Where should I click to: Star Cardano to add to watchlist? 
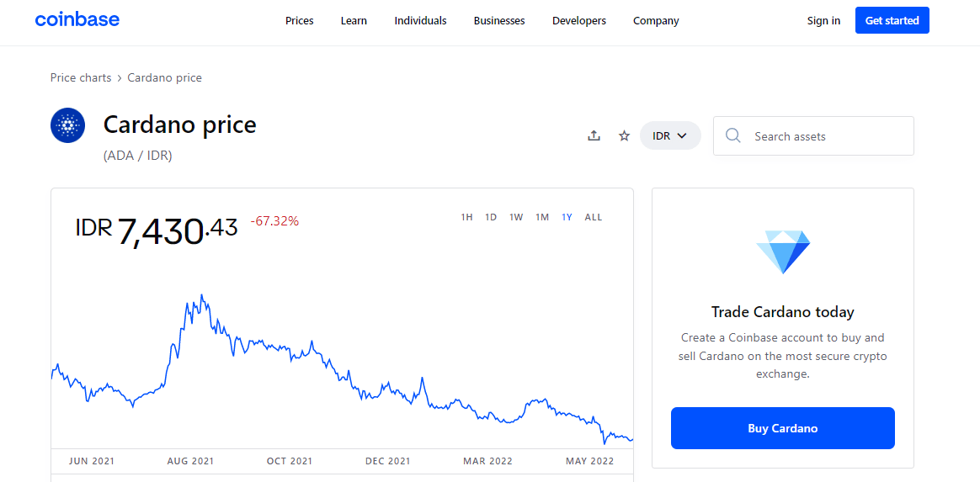(624, 135)
